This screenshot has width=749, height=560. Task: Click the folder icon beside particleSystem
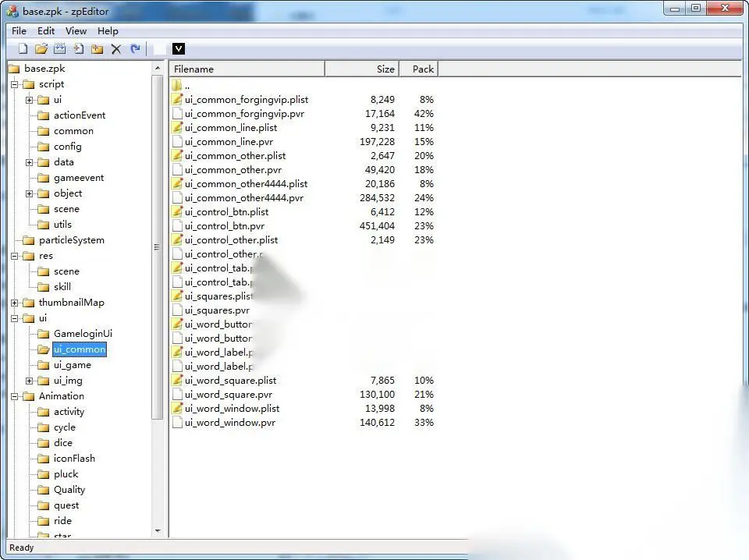29,240
